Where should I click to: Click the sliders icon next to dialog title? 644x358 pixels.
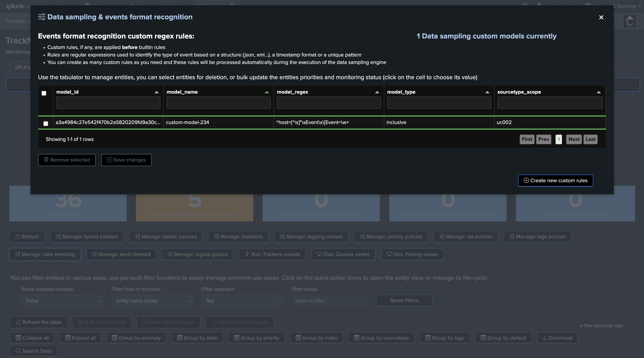[x=42, y=17]
